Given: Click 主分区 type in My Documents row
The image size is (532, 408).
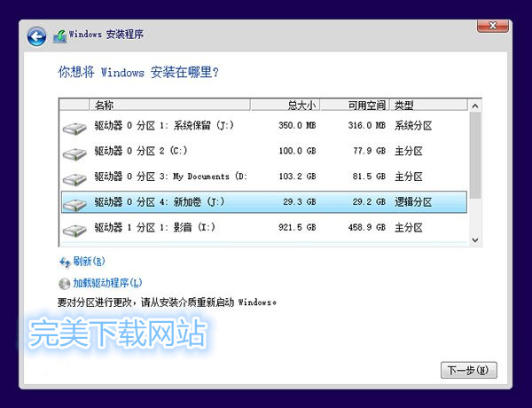Looking at the screenshot, I should pos(409,177).
